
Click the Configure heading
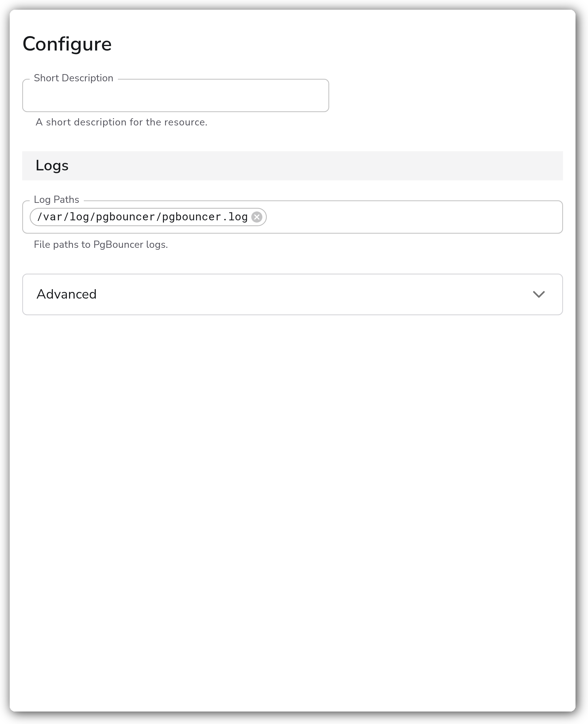click(x=67, y=44)
